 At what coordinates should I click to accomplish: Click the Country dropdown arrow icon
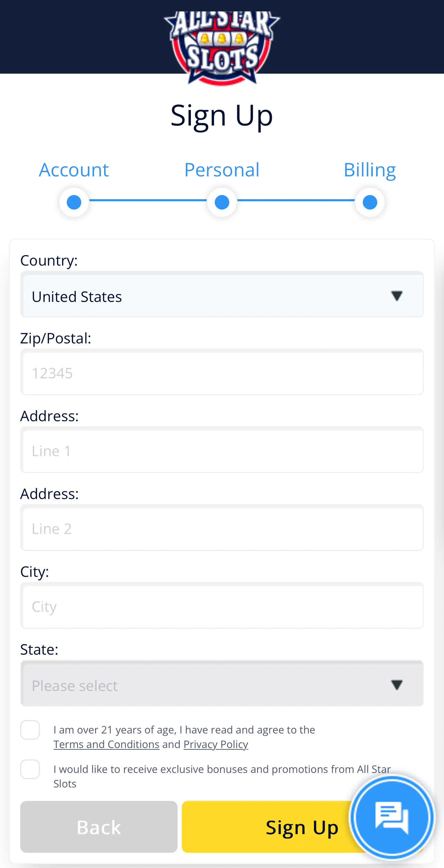click(x=397, y=296)
